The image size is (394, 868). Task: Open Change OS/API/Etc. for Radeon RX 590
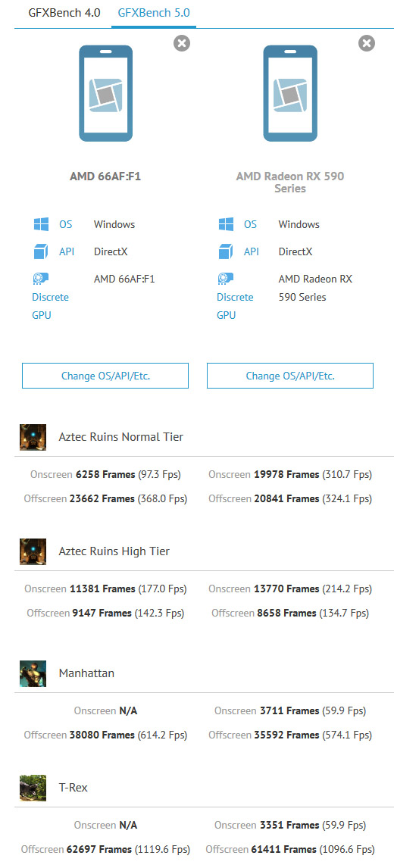(x=290, y=376)
